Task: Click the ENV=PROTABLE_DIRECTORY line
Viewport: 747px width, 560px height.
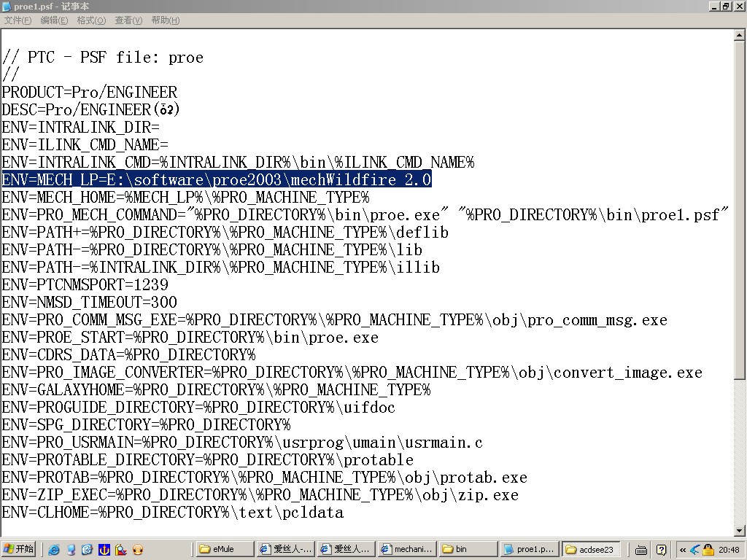Action: 208,459
